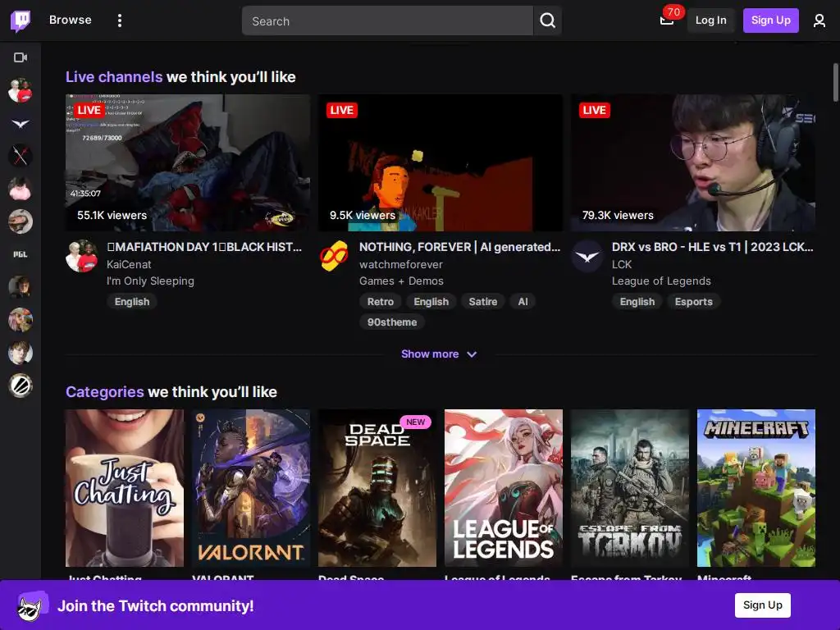
Task: Open PGL channel in sidebar
Action: pos(21,254)
